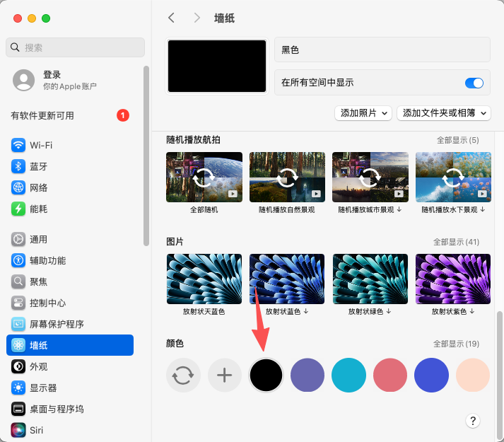The width and height of the screenshot is (504, 442).
Task: Open the 添加照片 dropdown
Action: (x=363, y=113)
